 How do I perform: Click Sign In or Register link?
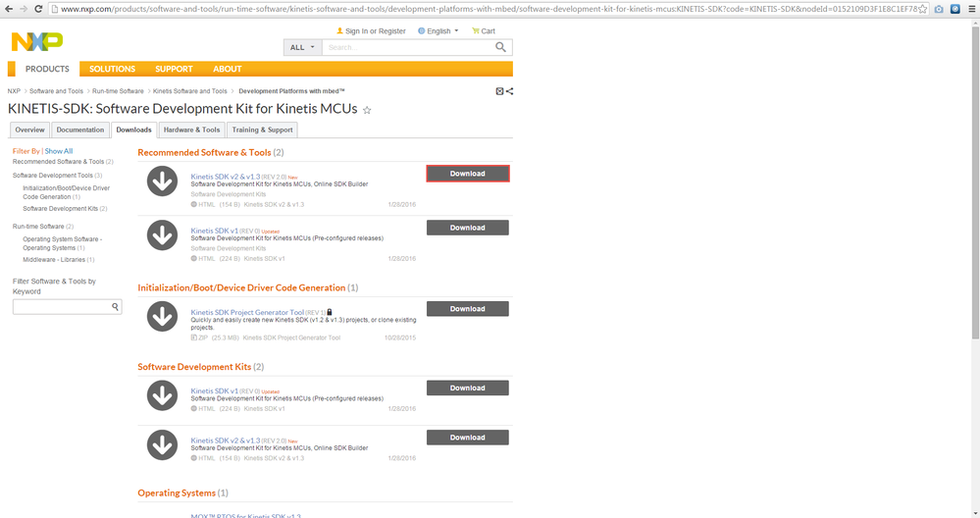[371, 30]
